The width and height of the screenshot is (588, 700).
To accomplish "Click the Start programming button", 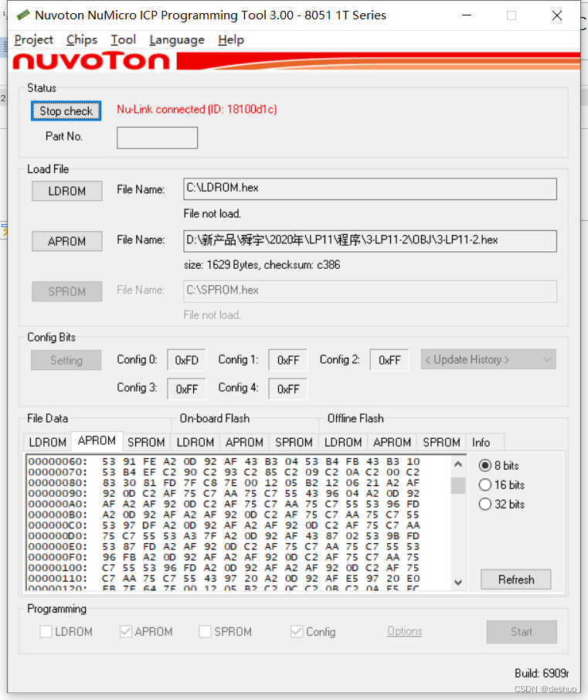I will [x=522, y=632].
